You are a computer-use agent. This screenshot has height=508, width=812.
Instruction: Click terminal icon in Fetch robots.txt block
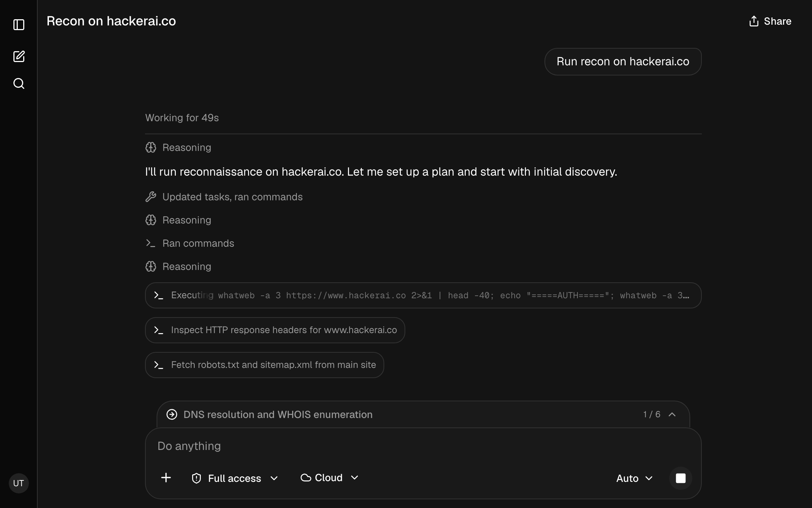(x=158, y=365)
